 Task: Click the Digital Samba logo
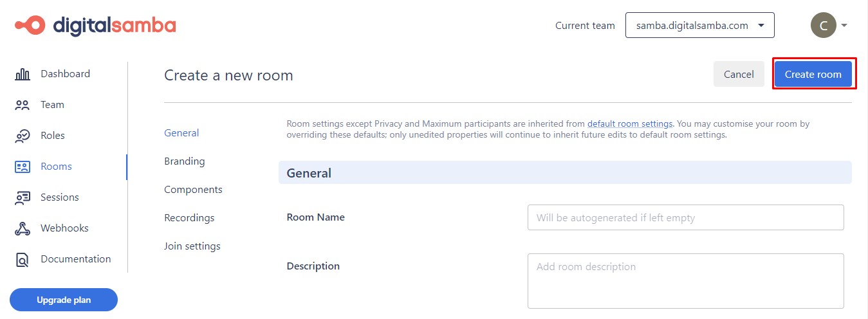click(95, 25)
